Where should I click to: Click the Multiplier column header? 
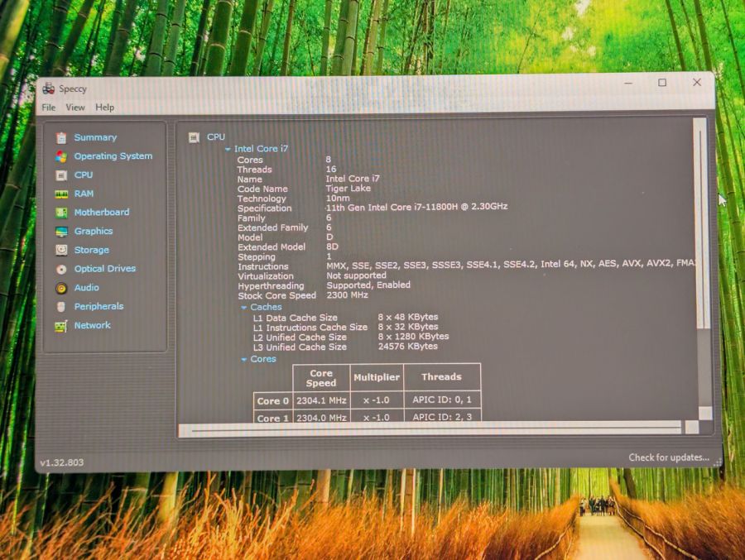[377, 377]
